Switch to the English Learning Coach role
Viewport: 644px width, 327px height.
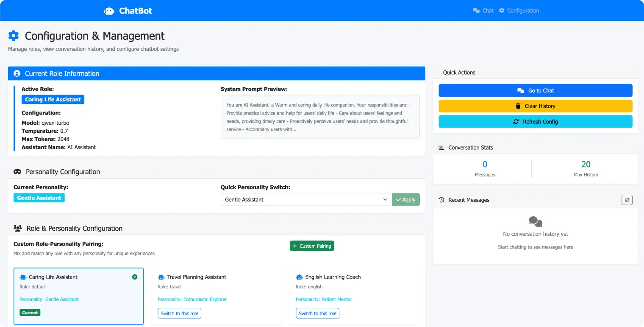coord(317,313)
